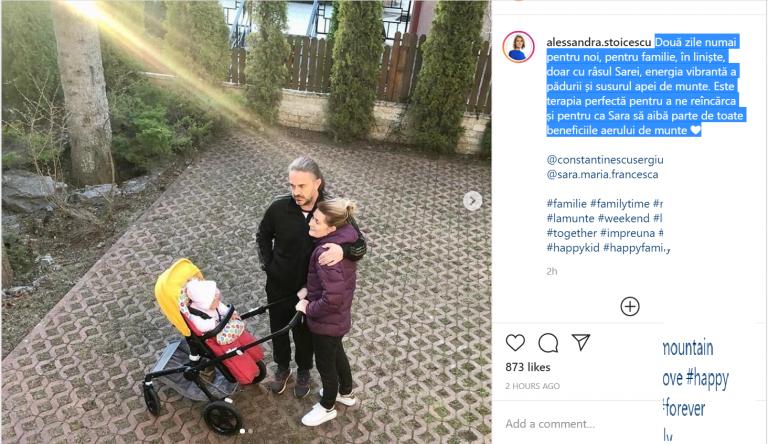Open alessandra.stoicescu username link

(x=599, y=42)
